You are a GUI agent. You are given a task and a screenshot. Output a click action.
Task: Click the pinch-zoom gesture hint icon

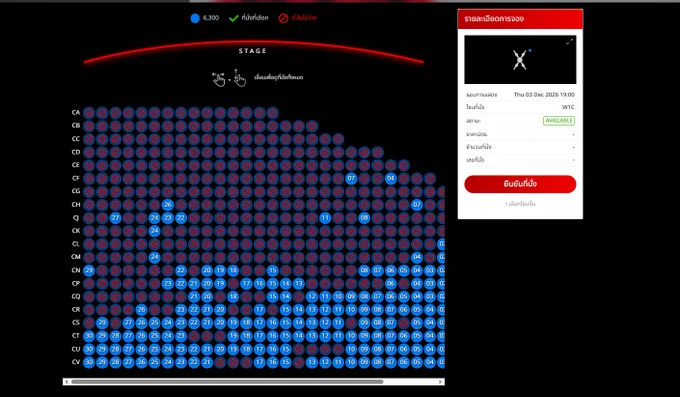219,79
